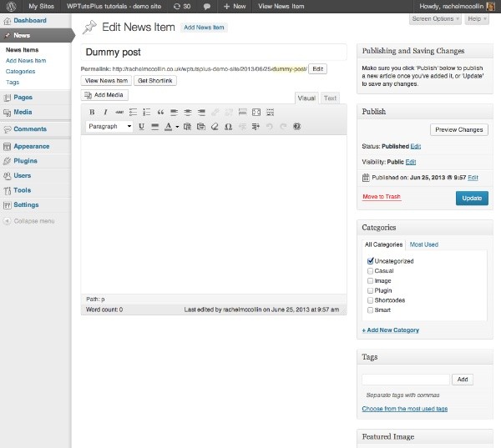Open the text color picker arrow
501x448 pixels.
coord(177,127)
